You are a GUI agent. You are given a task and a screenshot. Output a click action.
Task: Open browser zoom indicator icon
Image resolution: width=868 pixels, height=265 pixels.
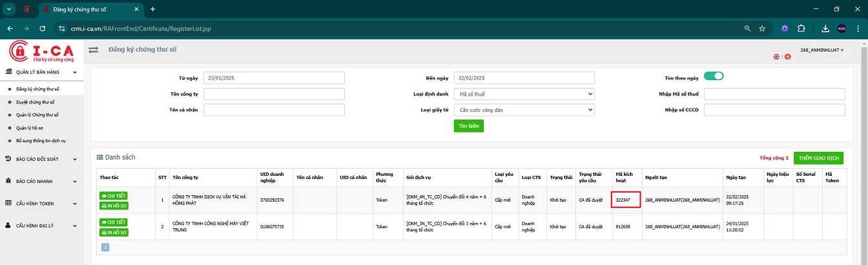click(x=747, y=28)
